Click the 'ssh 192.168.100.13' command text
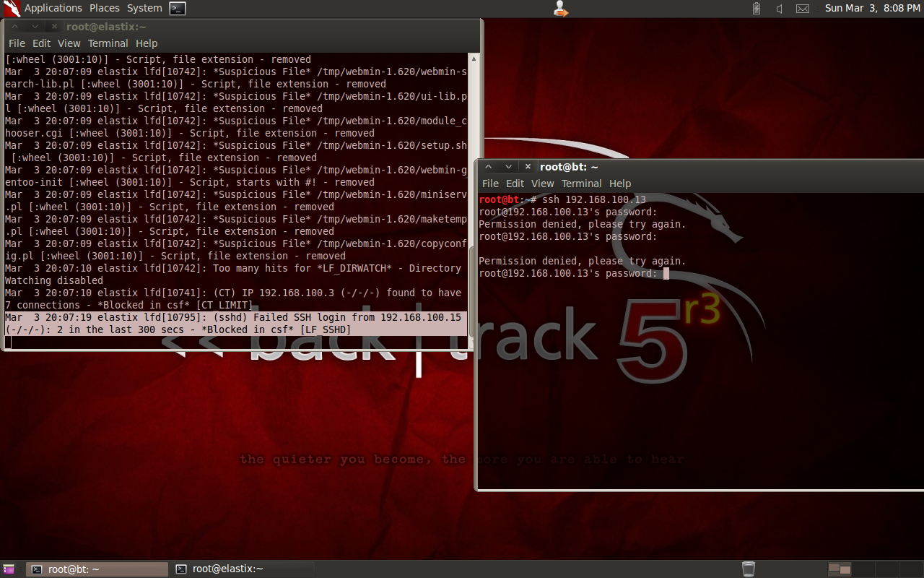Image resolution: width=924 pixels, height=578 pixels. [x=594, y=199]
